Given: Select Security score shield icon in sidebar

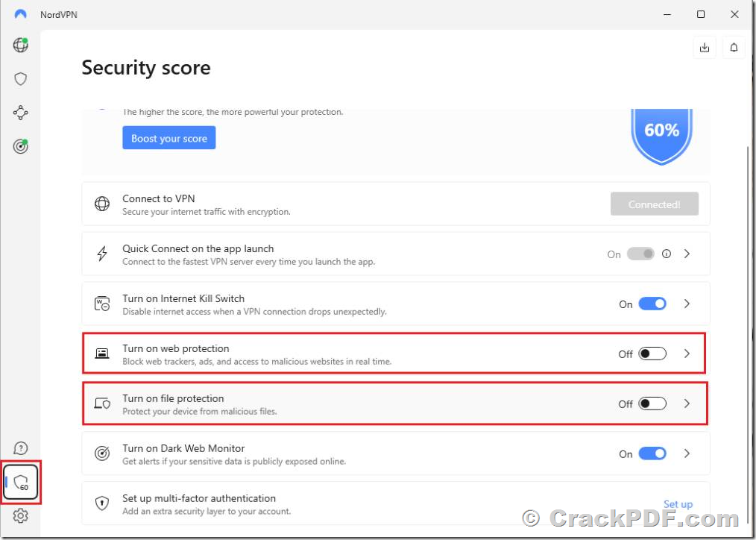Looking at the screenshot, I should 21,482.
